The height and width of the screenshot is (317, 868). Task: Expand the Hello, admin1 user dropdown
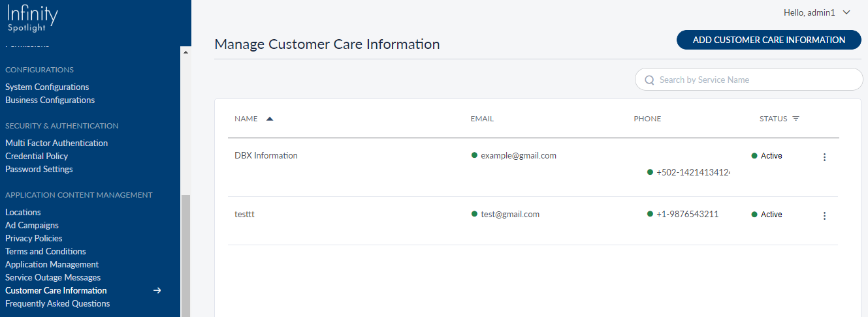pyautogui.click(x=846, y=12)
